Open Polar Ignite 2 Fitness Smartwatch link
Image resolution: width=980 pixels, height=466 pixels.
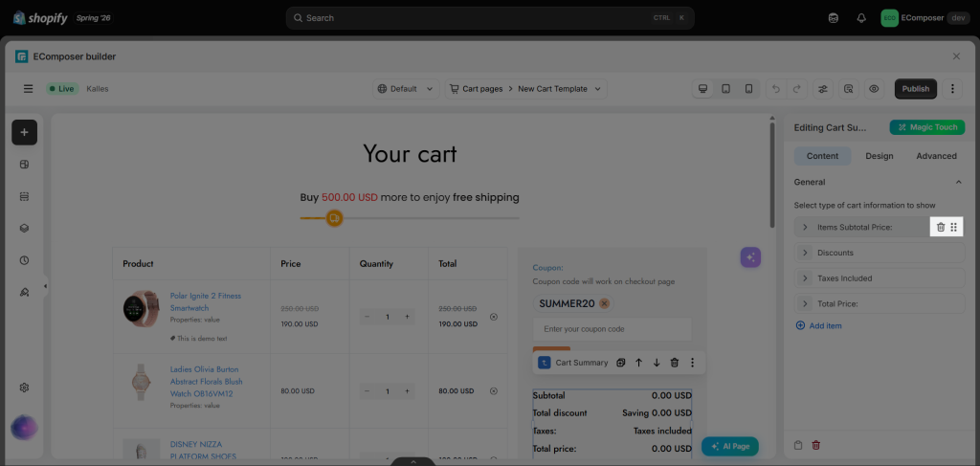[206, 301]
